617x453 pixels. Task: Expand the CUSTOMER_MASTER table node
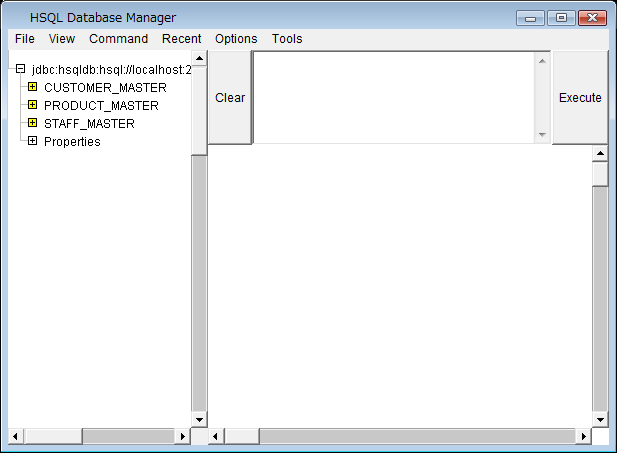(33, 87)
